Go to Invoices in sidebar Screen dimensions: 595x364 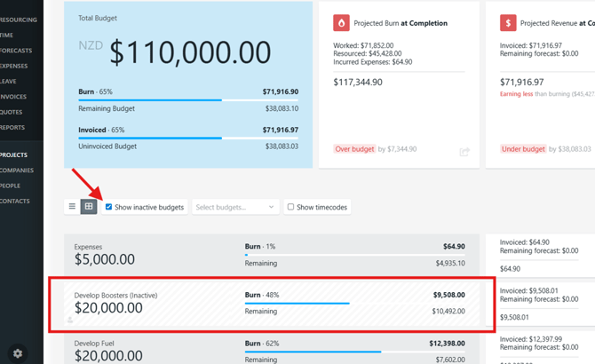click(x=13, y=97)
